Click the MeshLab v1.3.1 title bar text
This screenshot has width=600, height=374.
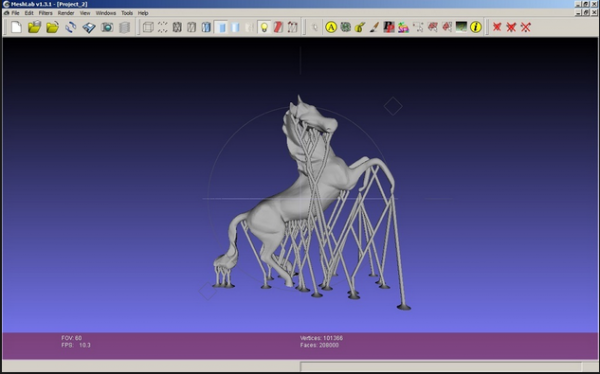coord(49,4)
